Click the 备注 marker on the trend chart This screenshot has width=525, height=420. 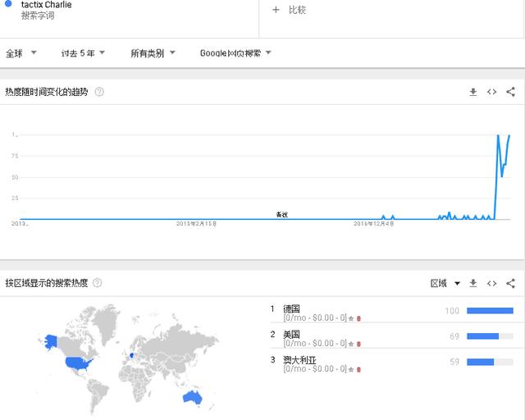[x=282, y=214]
